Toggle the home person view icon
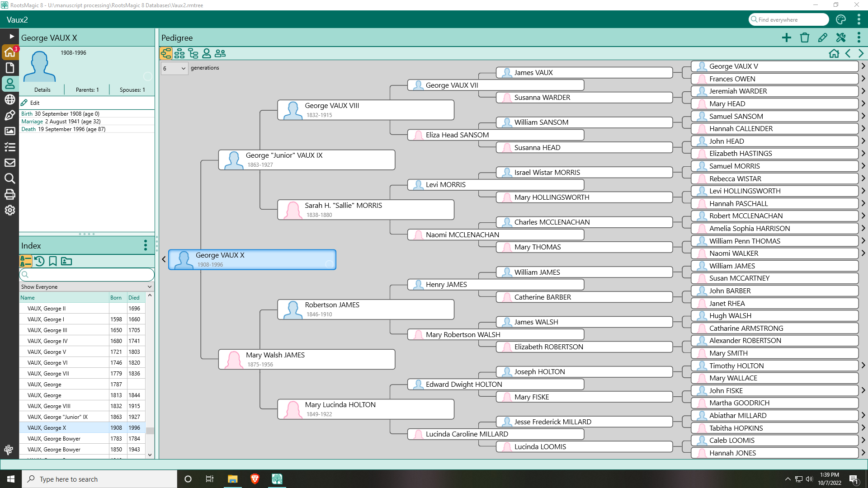The width and height of the screenshot is (868, 488). (x=834, y=54)
